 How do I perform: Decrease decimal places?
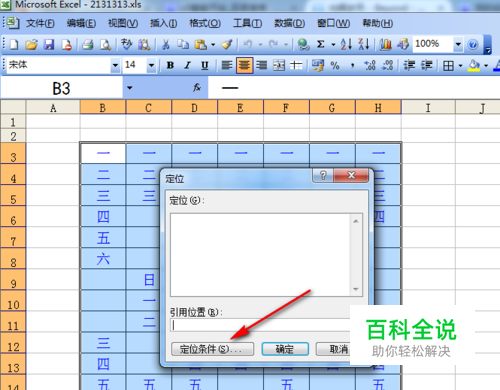click(x=387, y=65)
